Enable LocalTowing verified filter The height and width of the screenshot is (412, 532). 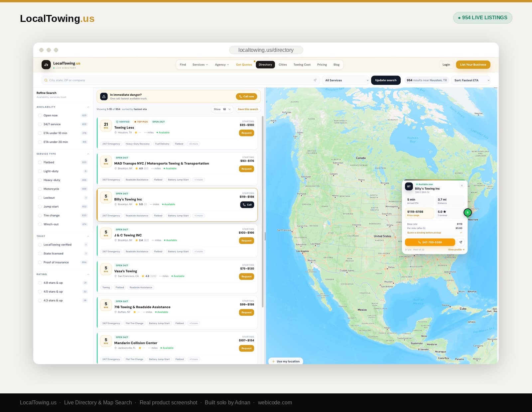(40, 245)
